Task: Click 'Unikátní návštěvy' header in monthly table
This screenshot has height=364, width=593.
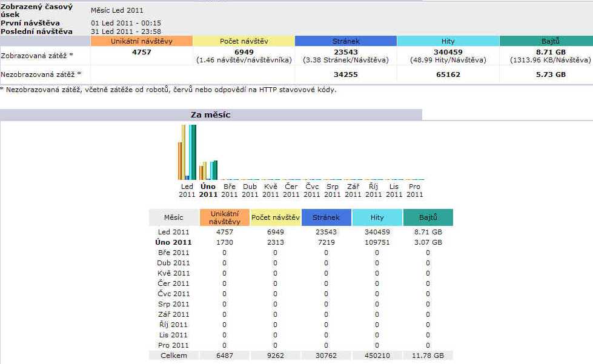Action: 225,217
